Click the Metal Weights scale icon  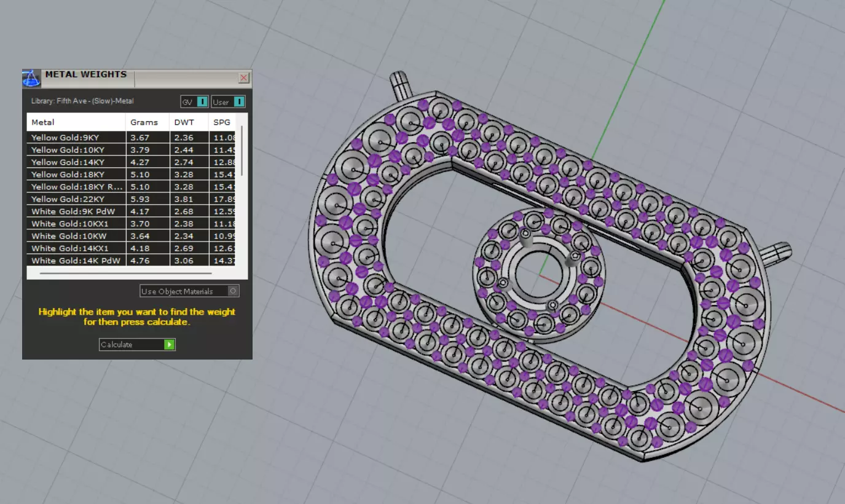[32, 79]
